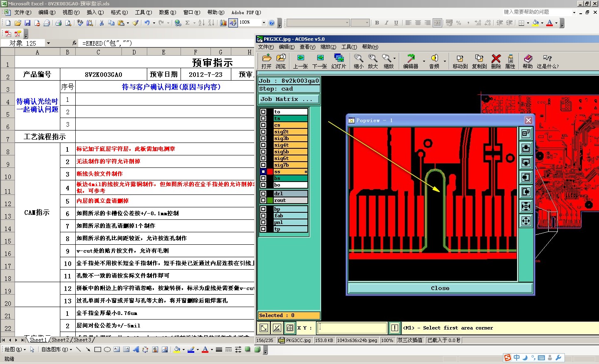Click the Open file icon in Excel toolbar
This screenshot has width=599, height=364.
click(x=17, y=23)
